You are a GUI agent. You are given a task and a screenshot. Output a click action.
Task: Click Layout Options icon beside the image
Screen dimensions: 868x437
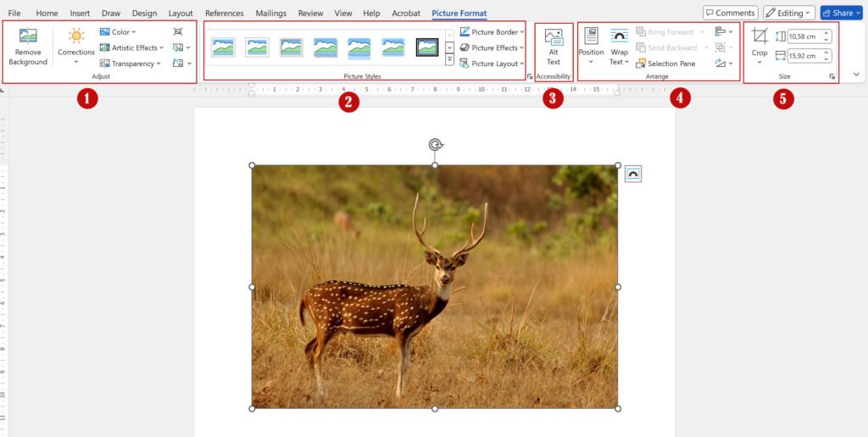click(x=633, y=174)
